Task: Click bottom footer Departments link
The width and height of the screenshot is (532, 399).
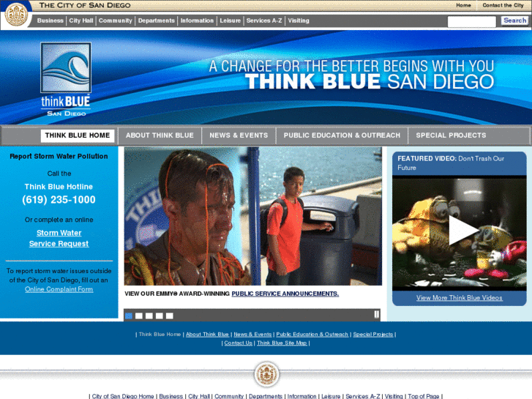Action: 266,396
